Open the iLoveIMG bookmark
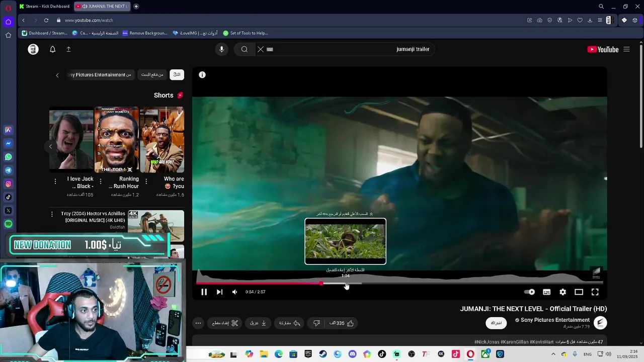Viewport: 644px width, 362px height. point(195,33)
